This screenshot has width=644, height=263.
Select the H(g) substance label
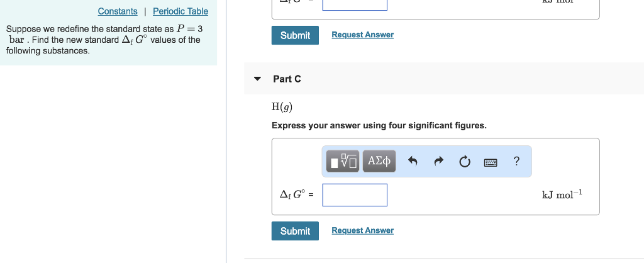pyautogui.click(x=282, y=107)
